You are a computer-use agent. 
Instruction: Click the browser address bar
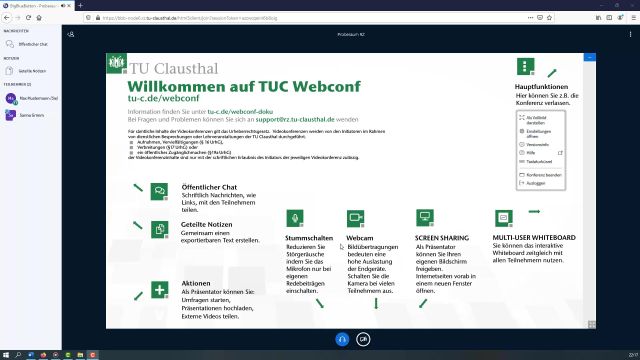point(310,18)
